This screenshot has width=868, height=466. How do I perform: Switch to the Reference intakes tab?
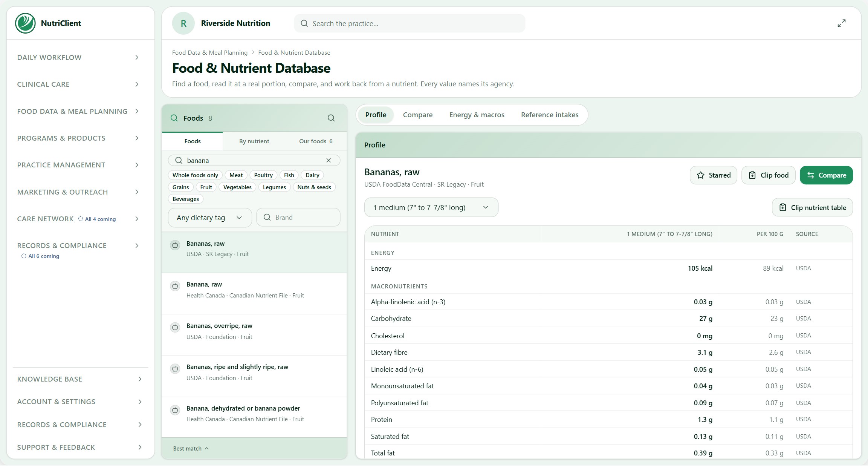click(x=550, y=115)
